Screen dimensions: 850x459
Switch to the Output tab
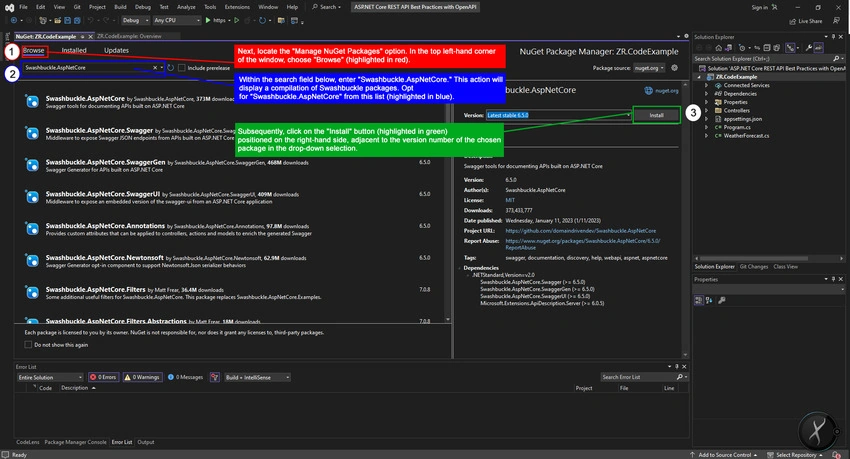tap(145, 442)
